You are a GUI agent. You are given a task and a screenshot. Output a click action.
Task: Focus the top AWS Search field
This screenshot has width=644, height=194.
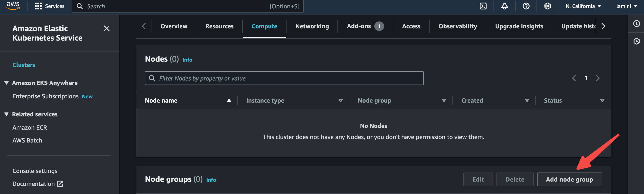coord(188,6)
